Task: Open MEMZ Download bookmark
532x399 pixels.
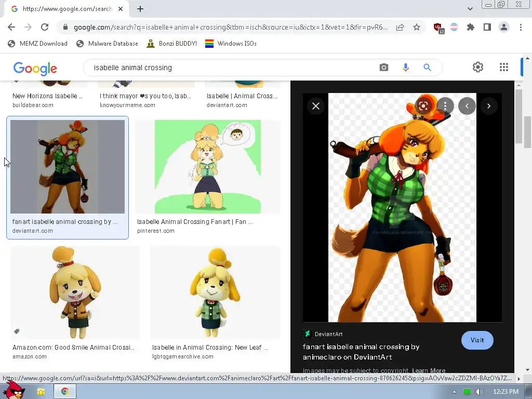Action: point(37,44)
